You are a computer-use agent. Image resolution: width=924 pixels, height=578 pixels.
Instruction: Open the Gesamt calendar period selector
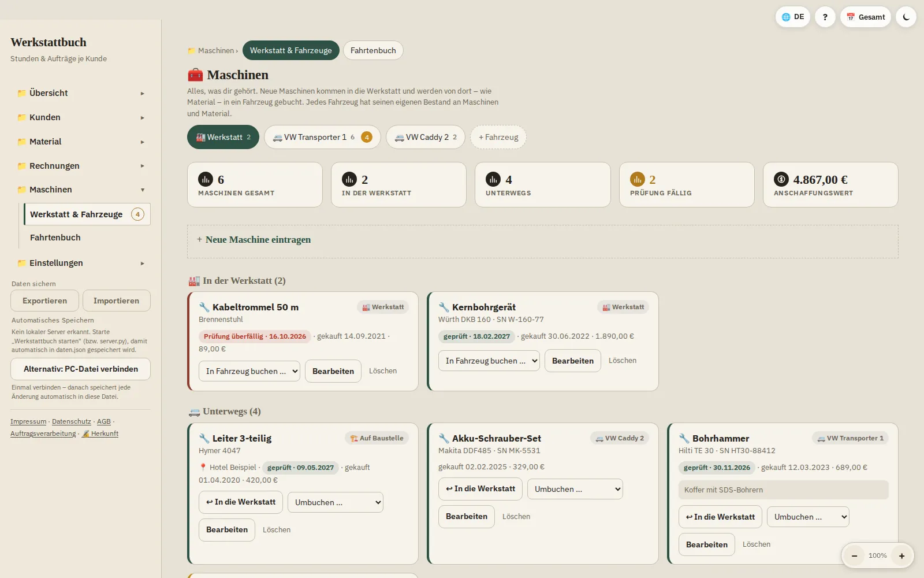click(865, 17)
